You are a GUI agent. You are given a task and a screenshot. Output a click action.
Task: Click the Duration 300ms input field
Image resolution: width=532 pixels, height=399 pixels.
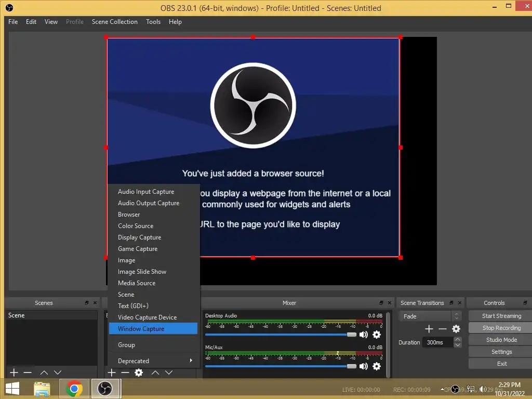coord(438,342)
